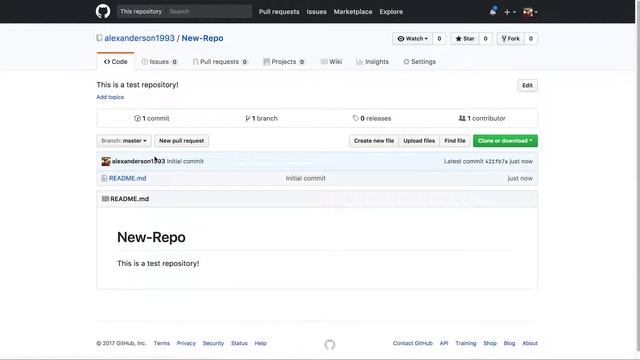Viewport: 640px width, 360px height.
Task: Click the Add topics link
Action: click(x=110, y=97)
